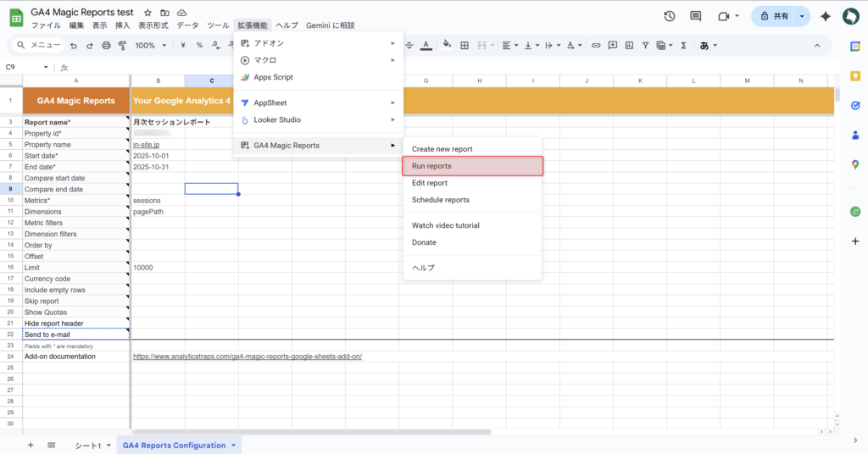This screenshot has width=868, height=454.
Task: Click the 共有 share button
Action: [774, 16]
